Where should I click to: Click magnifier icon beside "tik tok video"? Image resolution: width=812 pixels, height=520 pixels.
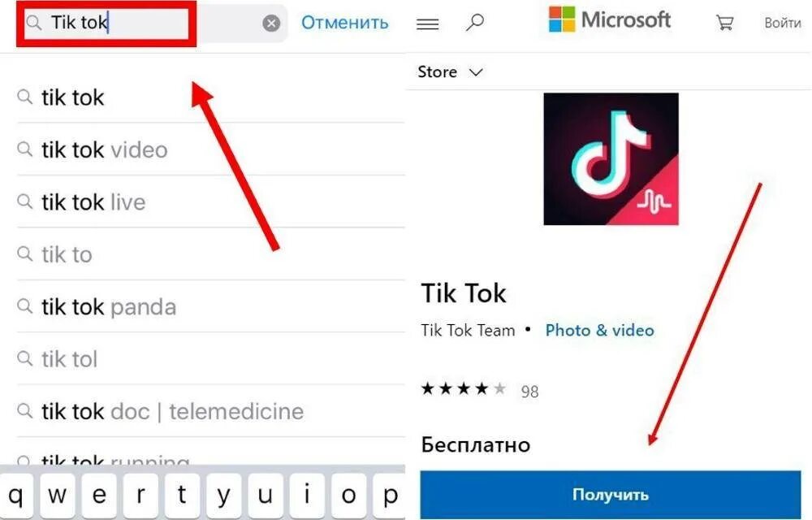coord(24,149)
